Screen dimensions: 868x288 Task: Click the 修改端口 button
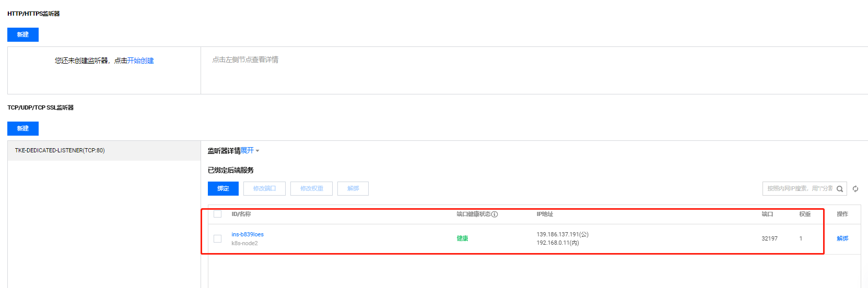pos(264,188)
